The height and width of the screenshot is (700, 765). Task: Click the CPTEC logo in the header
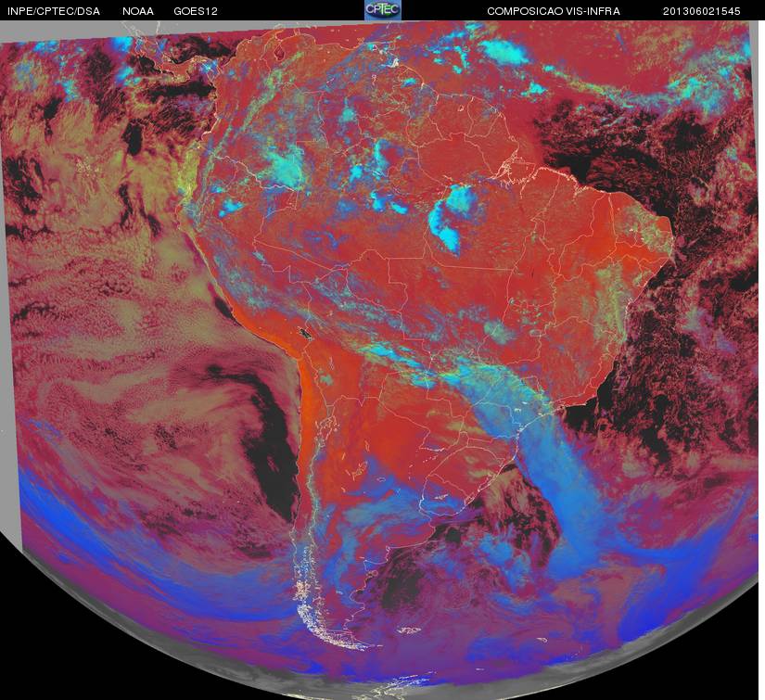(x=383, y=10)
